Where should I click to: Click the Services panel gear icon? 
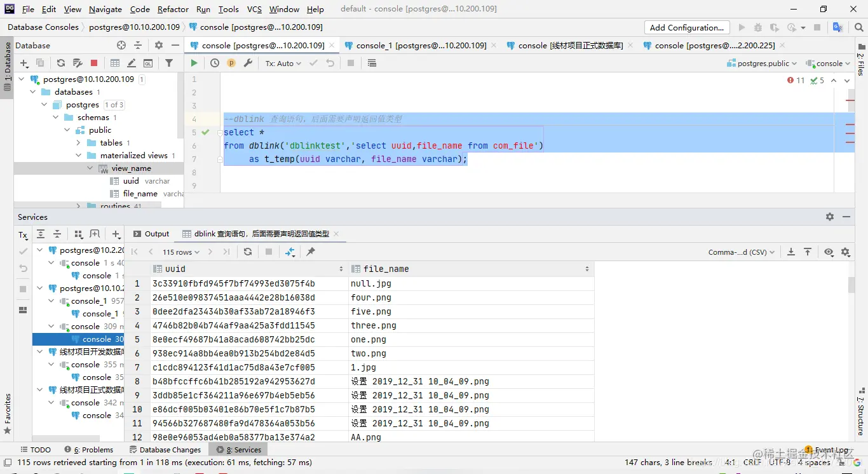click(830, 217)
